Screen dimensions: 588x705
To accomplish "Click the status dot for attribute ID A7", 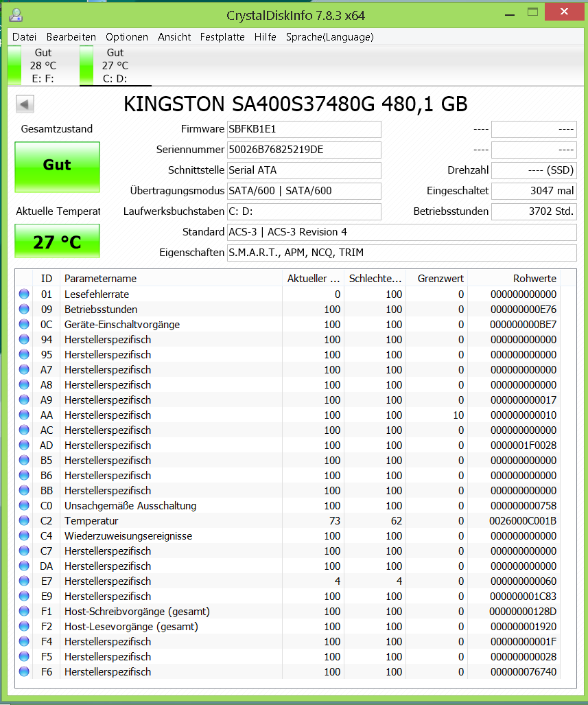I will [x=24, y=369].
